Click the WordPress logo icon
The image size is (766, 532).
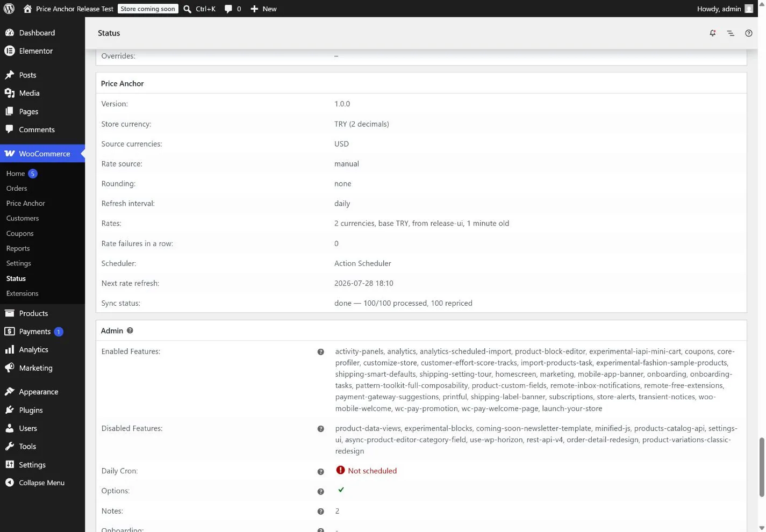(x=9, y=9)
